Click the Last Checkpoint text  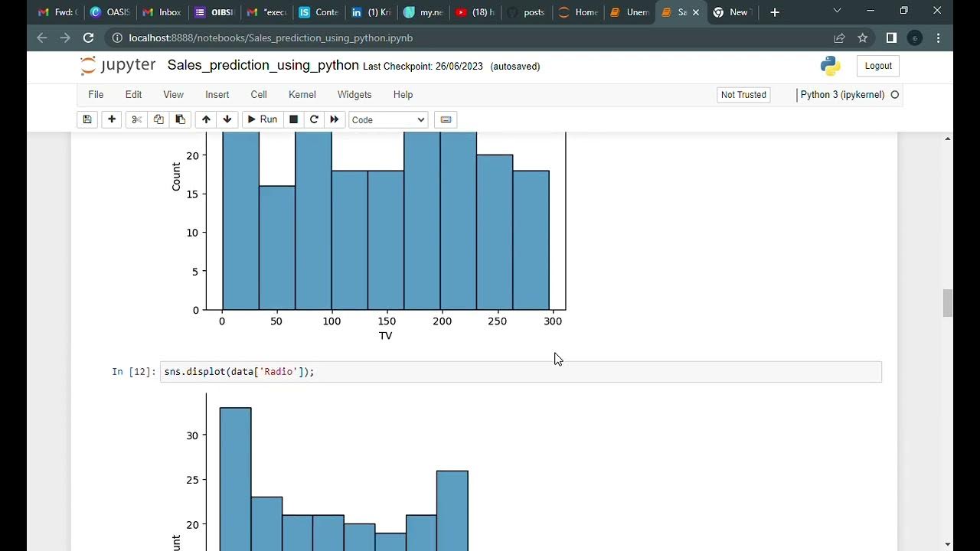[x=423, y=67]
